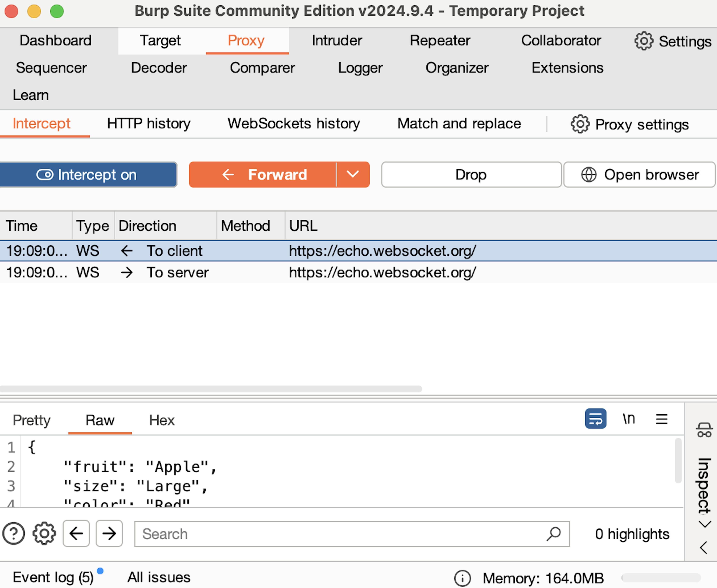Toggle line wrap in message editor

(x=595, y=419)
